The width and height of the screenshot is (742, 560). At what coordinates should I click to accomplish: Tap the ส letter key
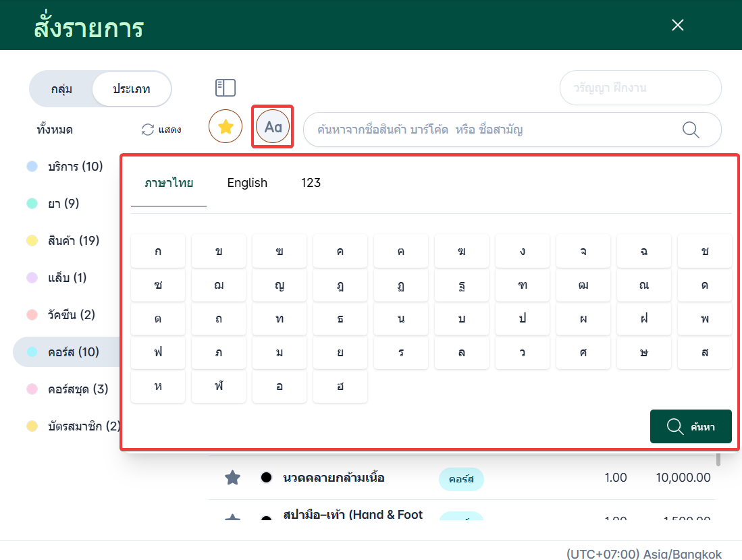[x=705, y=352]
